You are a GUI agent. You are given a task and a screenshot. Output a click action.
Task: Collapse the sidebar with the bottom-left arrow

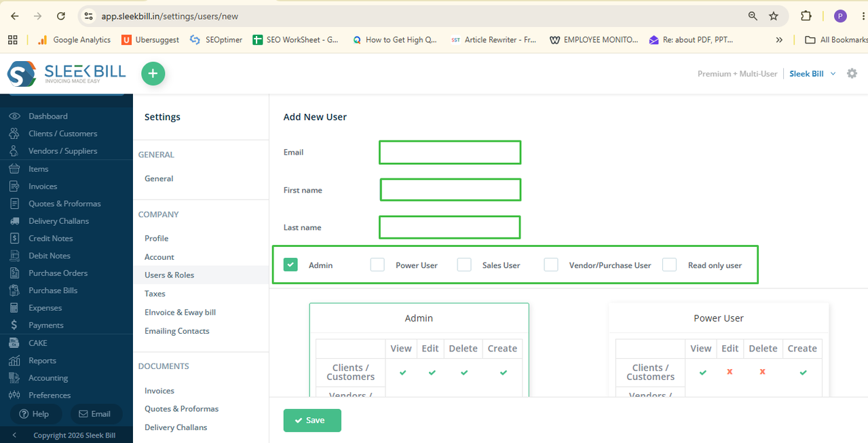tap(14, 435)
